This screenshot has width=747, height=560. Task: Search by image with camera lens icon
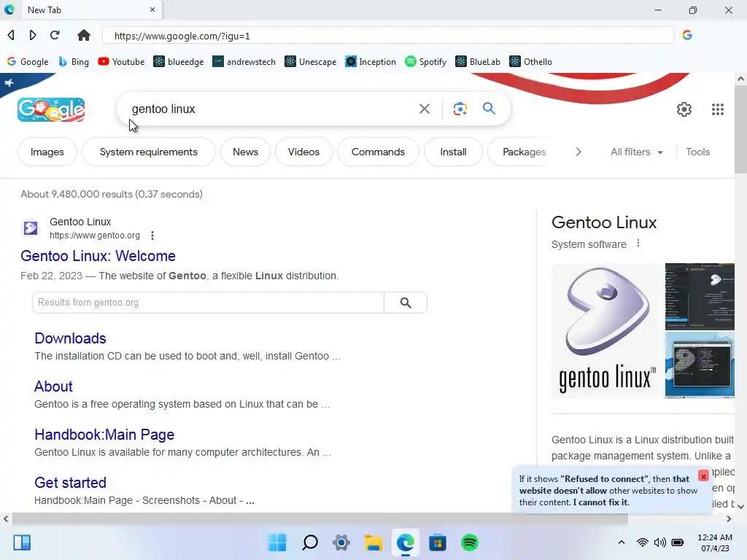pos(460,109)
